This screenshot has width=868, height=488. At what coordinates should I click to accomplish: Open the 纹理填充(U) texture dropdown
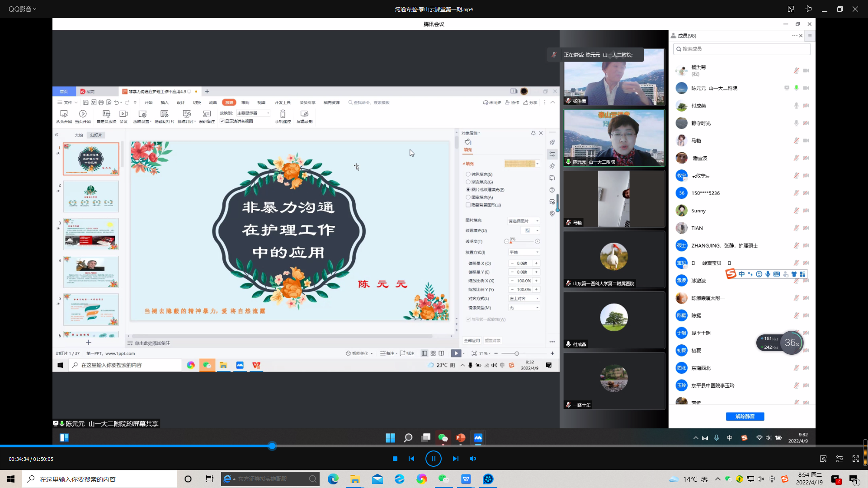tap(530, 230)
